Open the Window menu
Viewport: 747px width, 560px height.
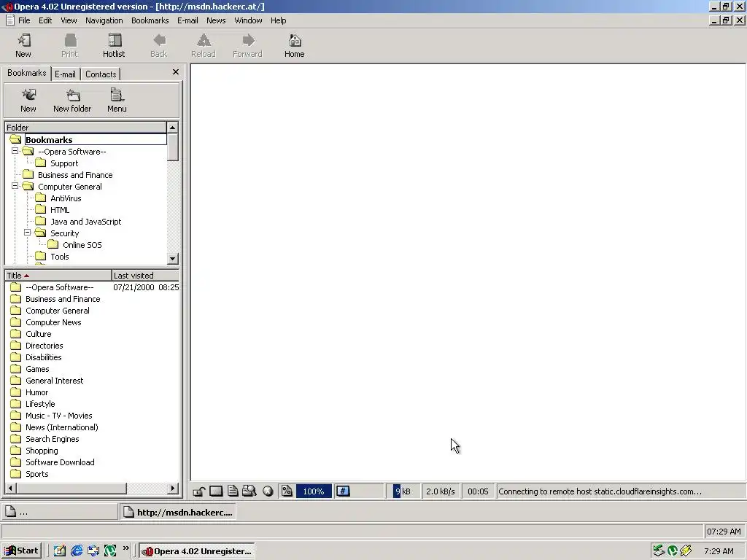248,20
